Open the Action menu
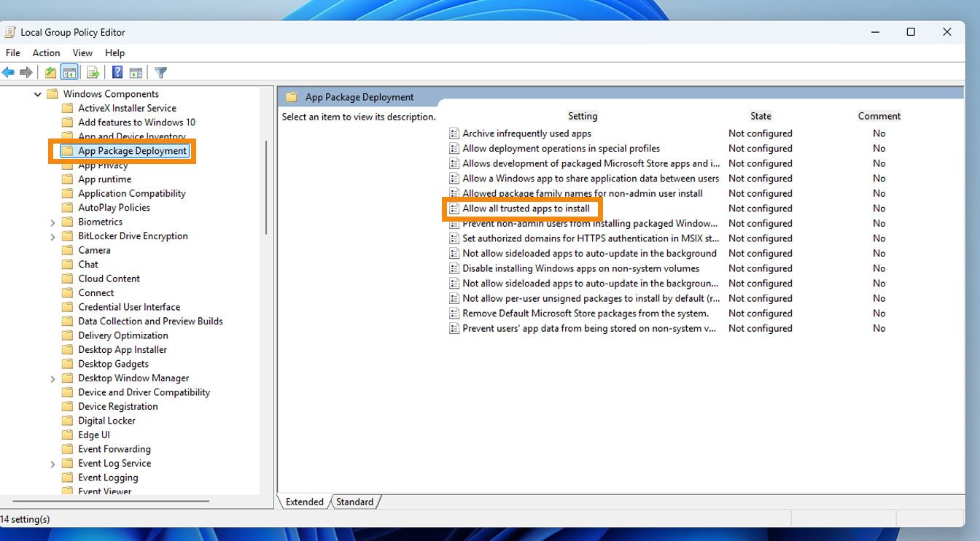 [x=46, y=52]
